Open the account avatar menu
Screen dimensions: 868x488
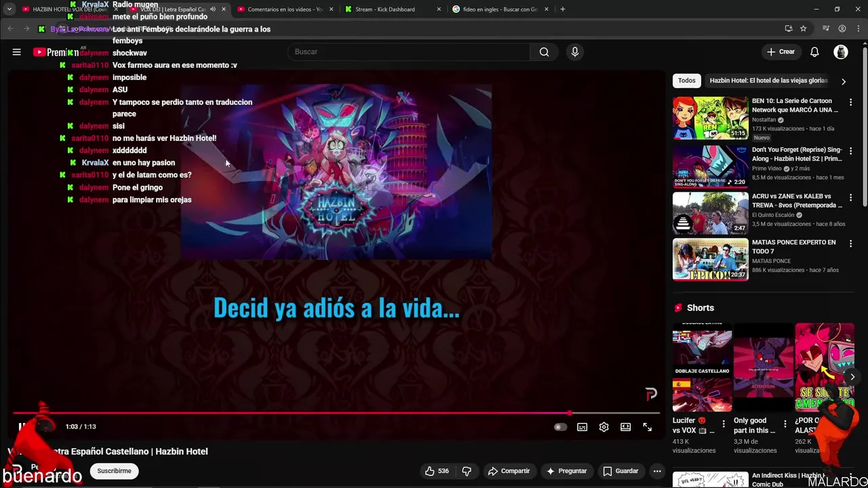click(841, 52)
